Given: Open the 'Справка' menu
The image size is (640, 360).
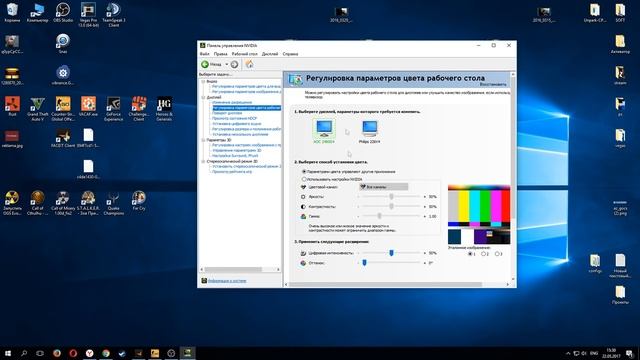Looking at the screenshot, I should (x=290, y=54).
